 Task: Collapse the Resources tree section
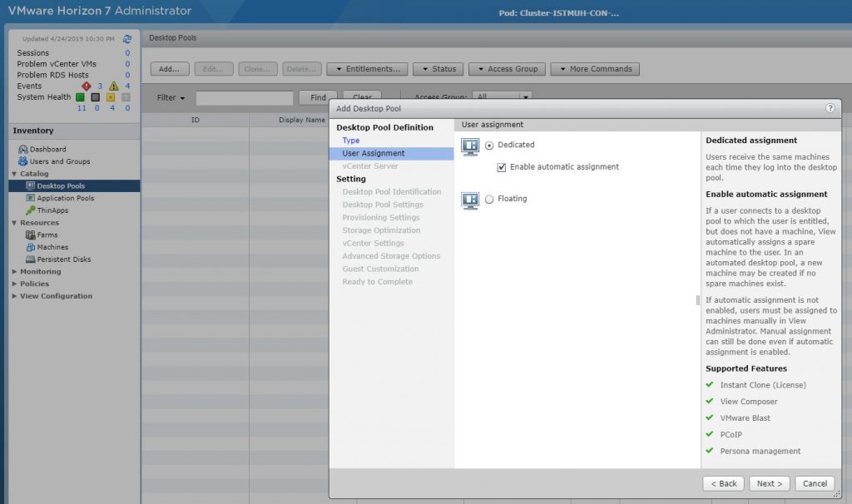[14, 223]
